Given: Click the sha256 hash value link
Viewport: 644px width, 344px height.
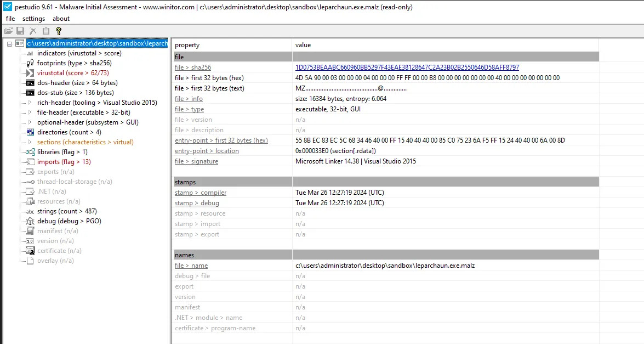Looking at the screenshot, I should point(407,67).
